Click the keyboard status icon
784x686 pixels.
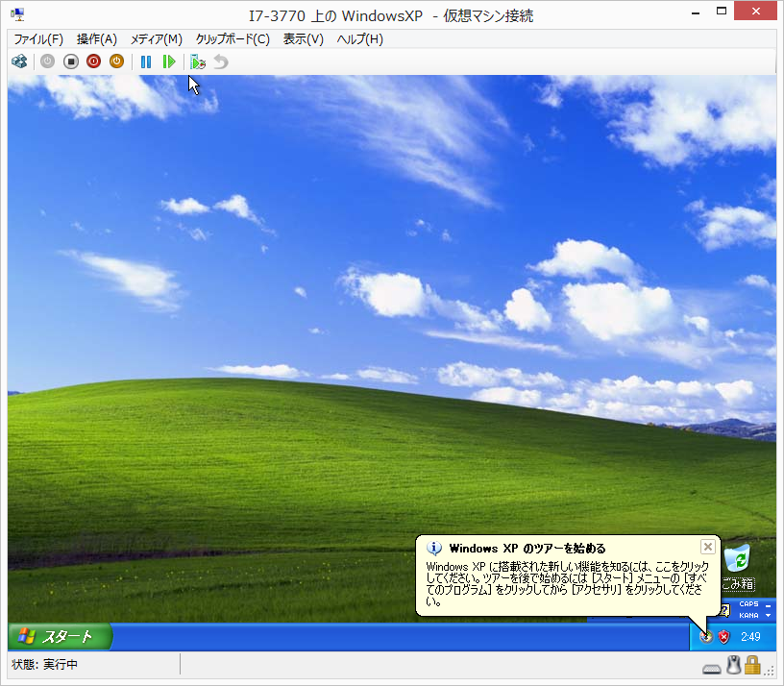(712, 669)
